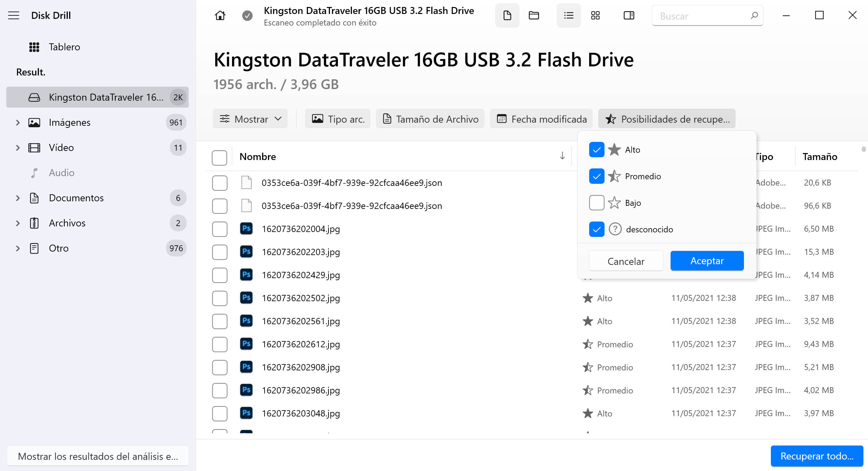Switch to folder view icon

(x=534, y=15)
